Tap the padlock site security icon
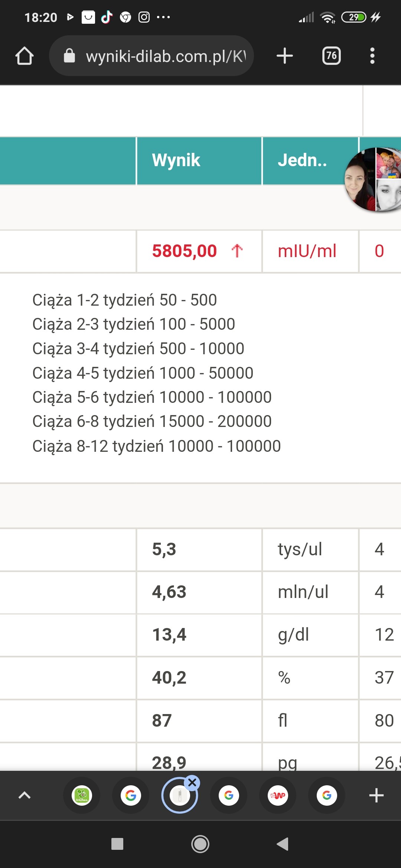This screenshot has height=868, width=401. pos(69,56)
